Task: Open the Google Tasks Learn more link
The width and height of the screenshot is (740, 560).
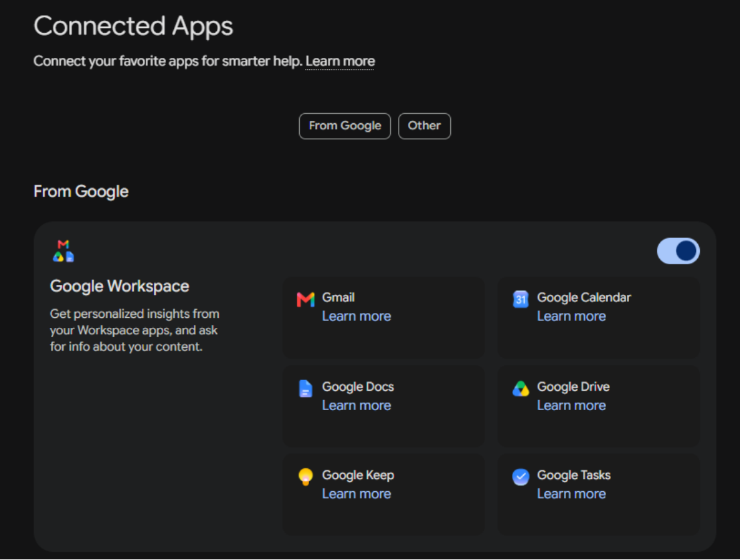Action: tap(571, 494)
